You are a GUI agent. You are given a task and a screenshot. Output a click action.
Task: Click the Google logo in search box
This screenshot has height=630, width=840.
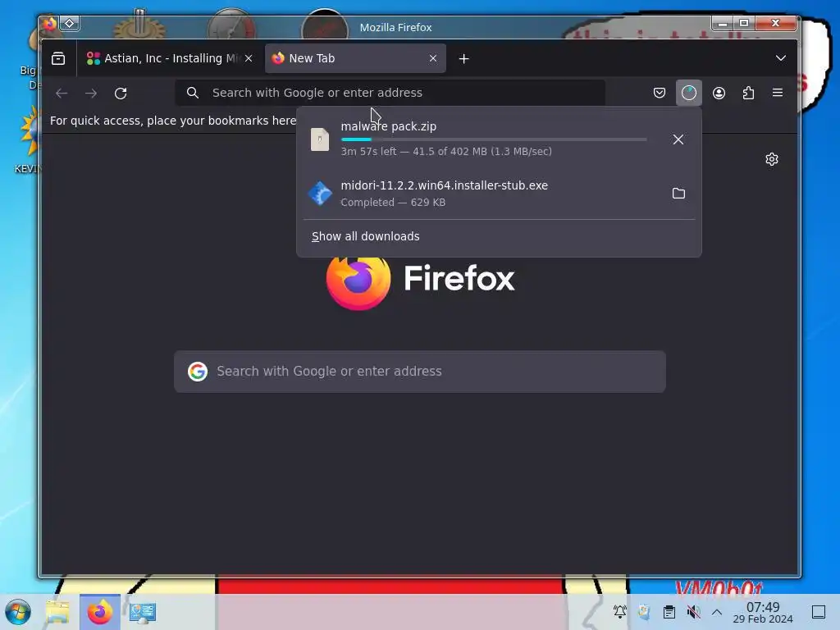coord(198,372)
